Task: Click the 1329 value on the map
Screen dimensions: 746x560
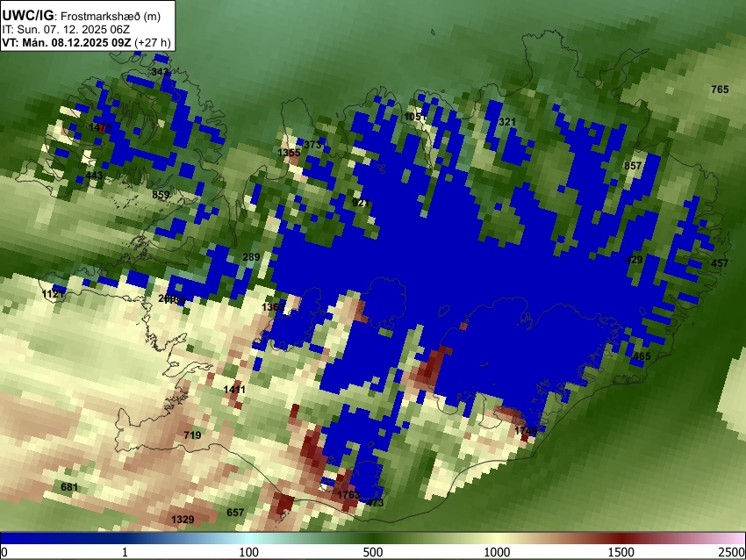Action: pyautogui.click(x=183, y=519)
